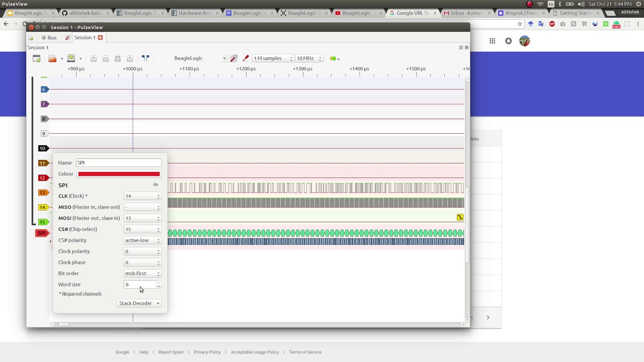The image size is (644, 362).
Task: Open the channels probe icon
Action: click(x=246, y=58)
